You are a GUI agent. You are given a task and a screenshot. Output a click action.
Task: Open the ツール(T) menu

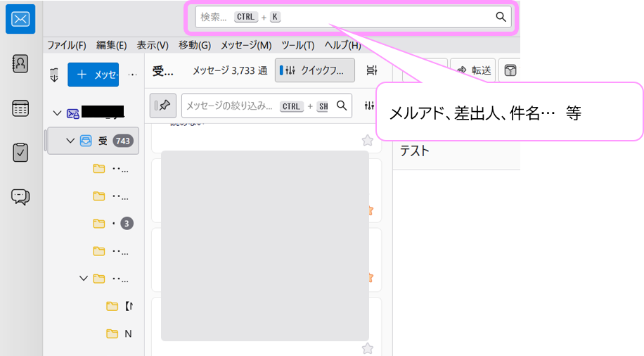[297, 45]
